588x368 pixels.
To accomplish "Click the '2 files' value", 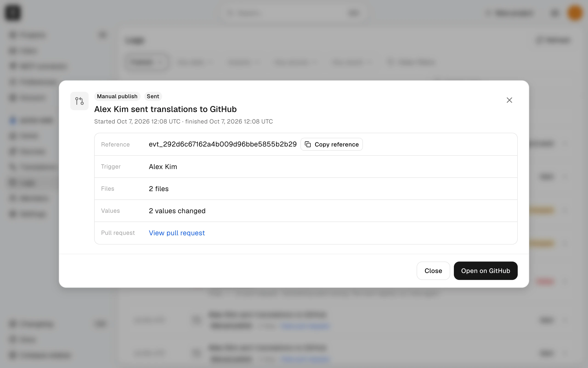I will point(159,189).
